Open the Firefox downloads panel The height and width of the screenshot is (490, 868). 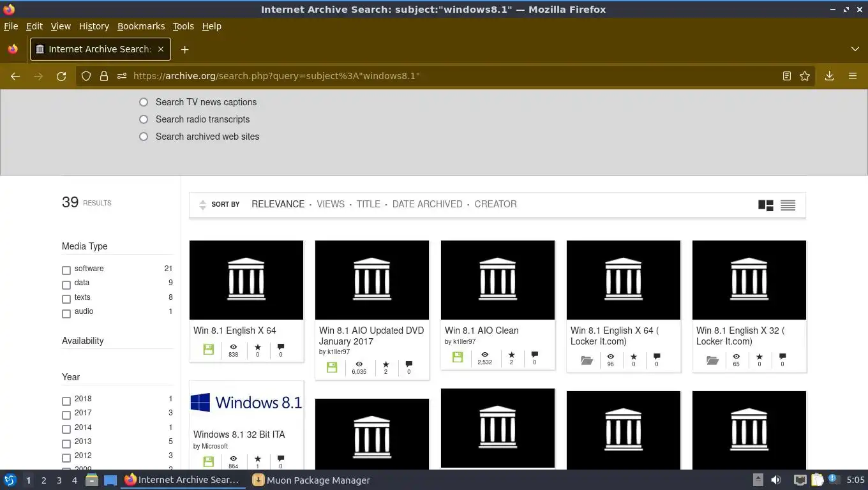[x=829, y=76]
